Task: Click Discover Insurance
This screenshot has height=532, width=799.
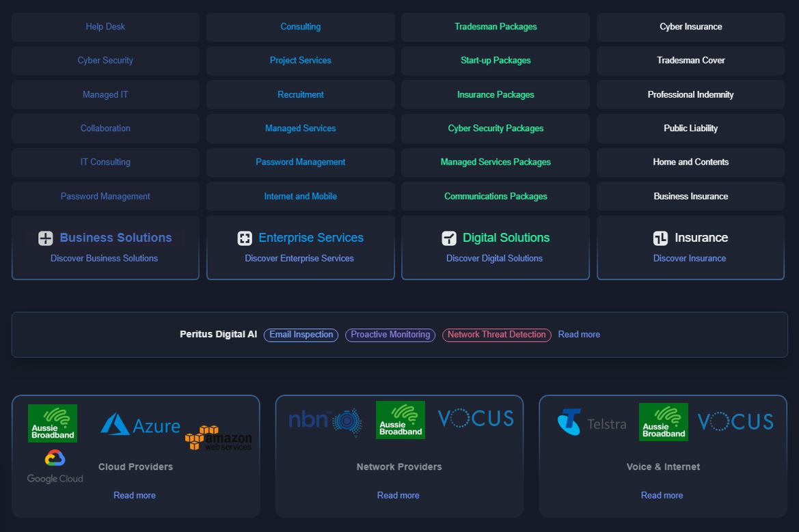Action: pos(690,258)
